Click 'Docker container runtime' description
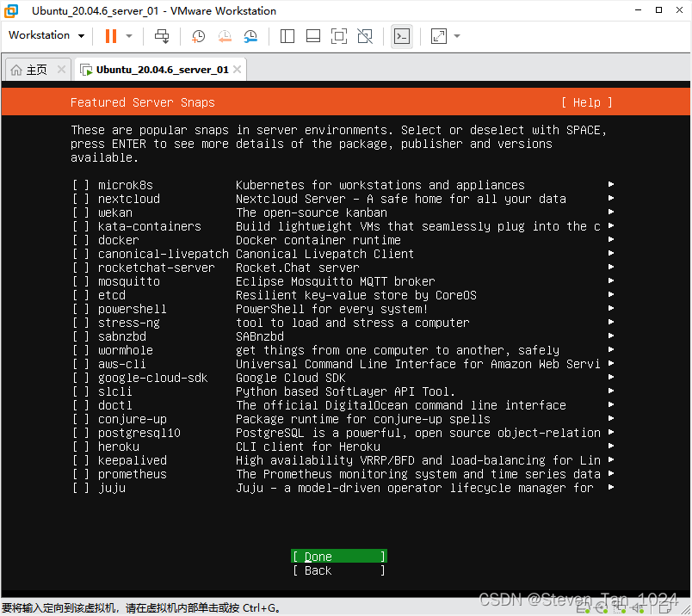Image resolution: width=692 pixels, height=616 pixels. [x=318, y=240]
